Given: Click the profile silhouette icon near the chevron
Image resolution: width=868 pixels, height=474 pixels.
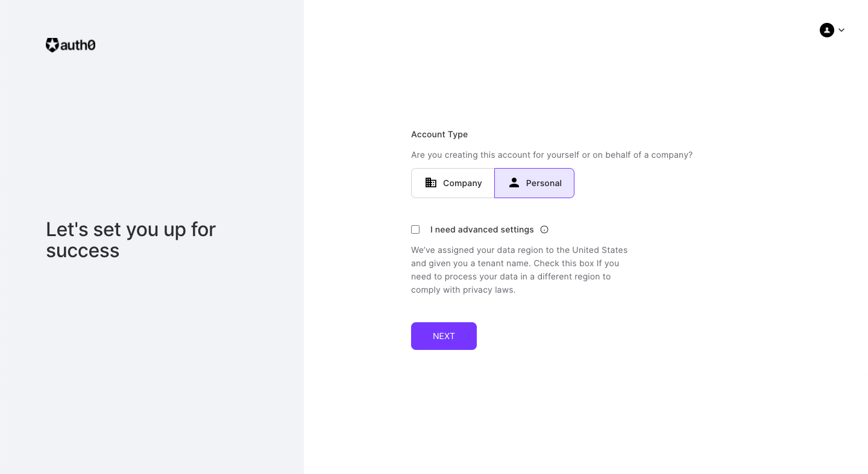Looking at the screenshot, I should point(827,30).
